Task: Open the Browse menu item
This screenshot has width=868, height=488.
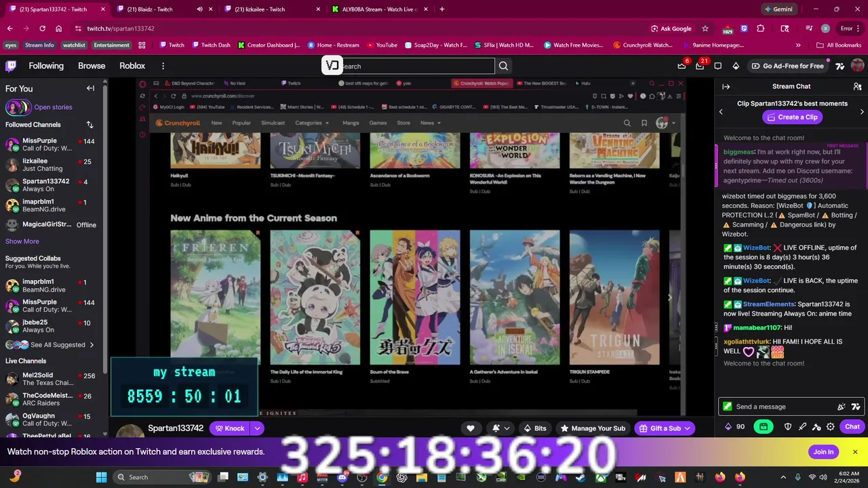Action: coord(92,66)
